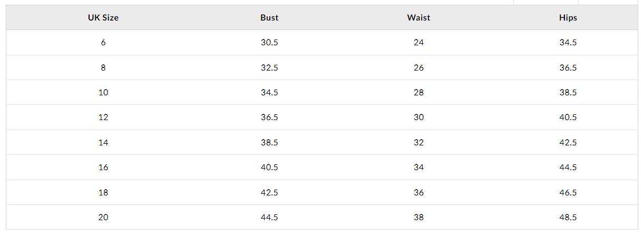
Task: Click bust value 30.5
Action: pos(269,42)
